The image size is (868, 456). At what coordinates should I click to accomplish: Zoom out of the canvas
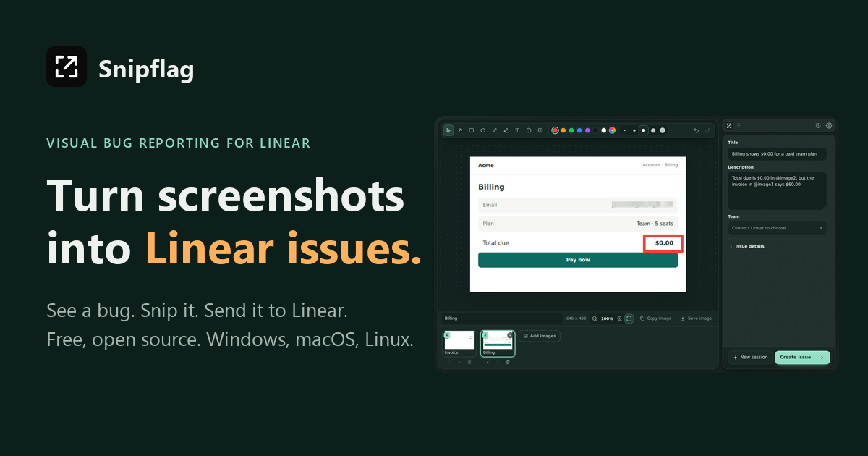click(x=595, y=318)
